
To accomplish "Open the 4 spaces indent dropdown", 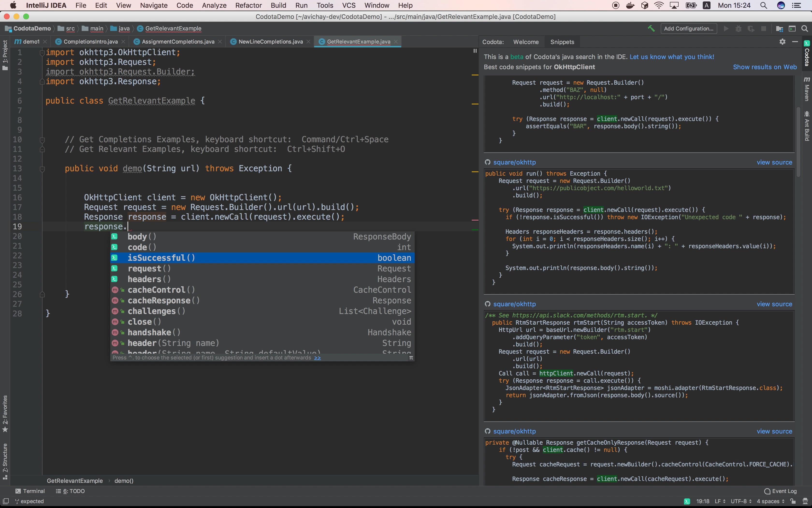I will [770, 501].
